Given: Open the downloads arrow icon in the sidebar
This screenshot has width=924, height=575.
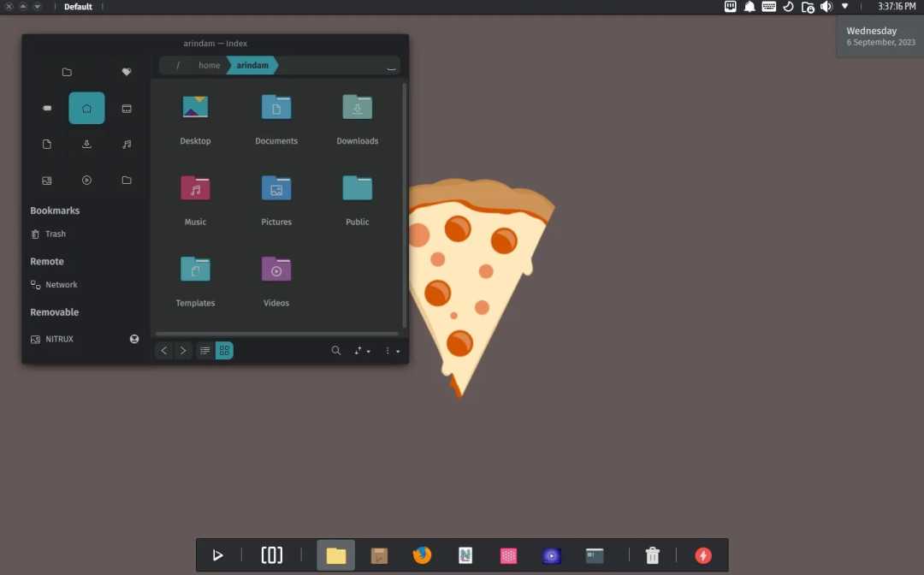Looking at the screenshot, I should [x=86, y=144].
